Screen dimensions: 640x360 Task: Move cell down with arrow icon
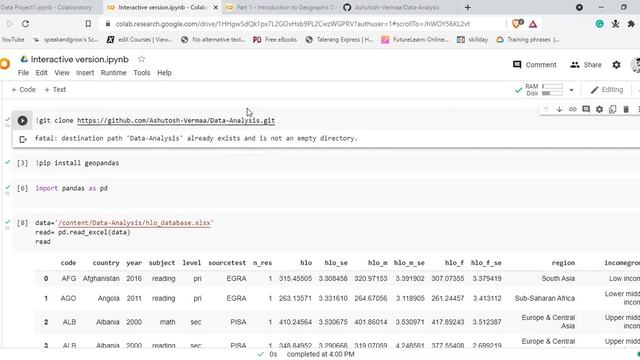[x=559, y=109]
